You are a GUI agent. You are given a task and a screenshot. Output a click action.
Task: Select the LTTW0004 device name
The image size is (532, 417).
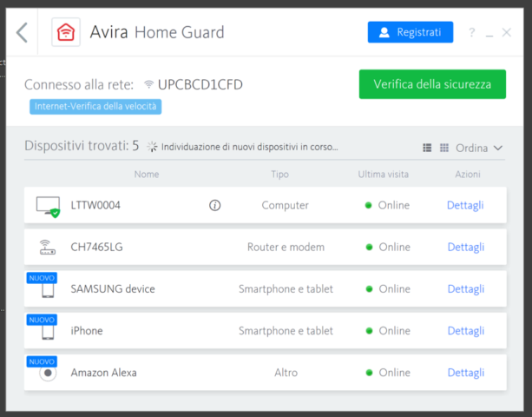(x=95, y=205)
